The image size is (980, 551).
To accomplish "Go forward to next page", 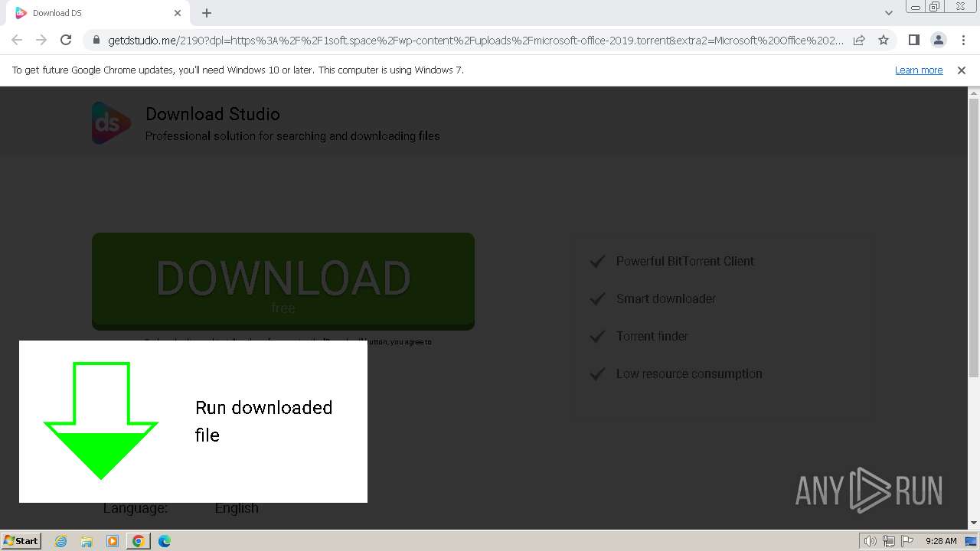I will pyautogui.click(x=41, y=40).
